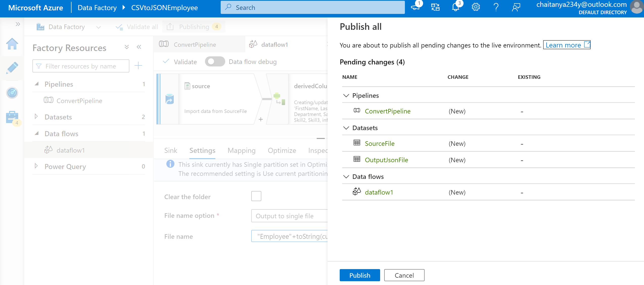
Task: Select the source node in the data flow canvas
Action: pyautogui.click(x=209, y=99)
